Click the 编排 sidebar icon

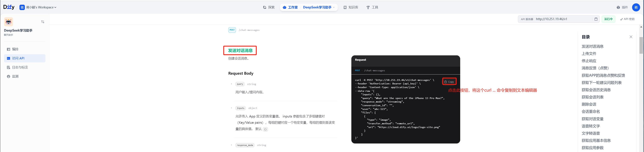9,49
